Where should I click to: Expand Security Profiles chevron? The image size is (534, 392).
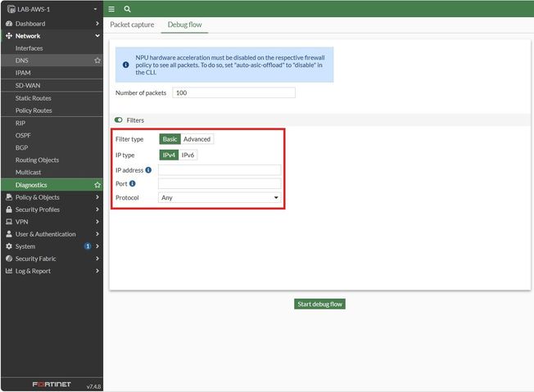(x=97, y=210)
